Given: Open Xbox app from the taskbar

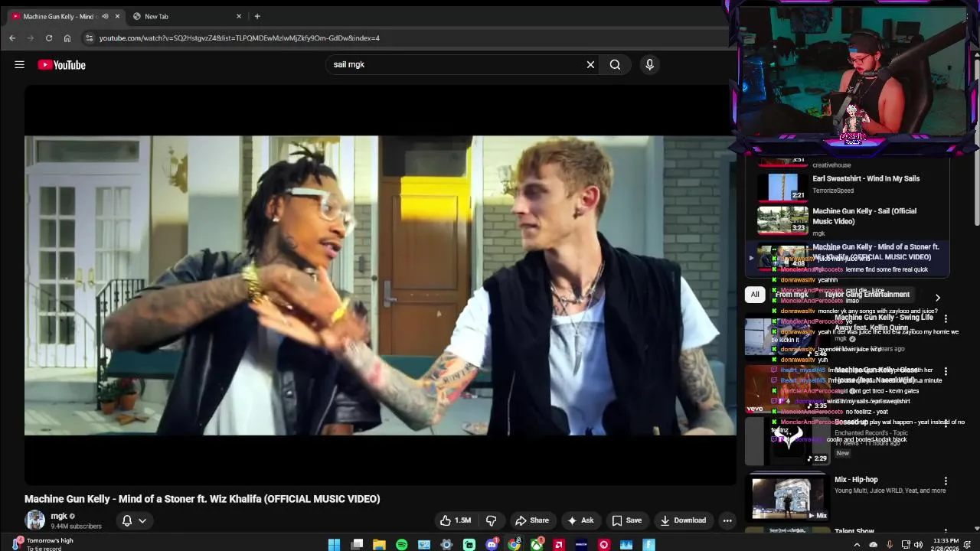Looking at the screenshot, I should click(537, 545).
